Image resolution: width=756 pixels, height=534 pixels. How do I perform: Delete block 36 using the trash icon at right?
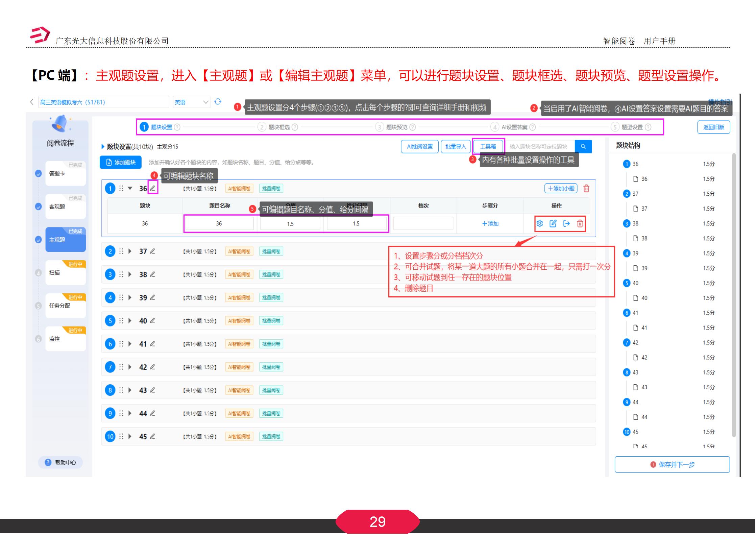[x=587, y=188]
